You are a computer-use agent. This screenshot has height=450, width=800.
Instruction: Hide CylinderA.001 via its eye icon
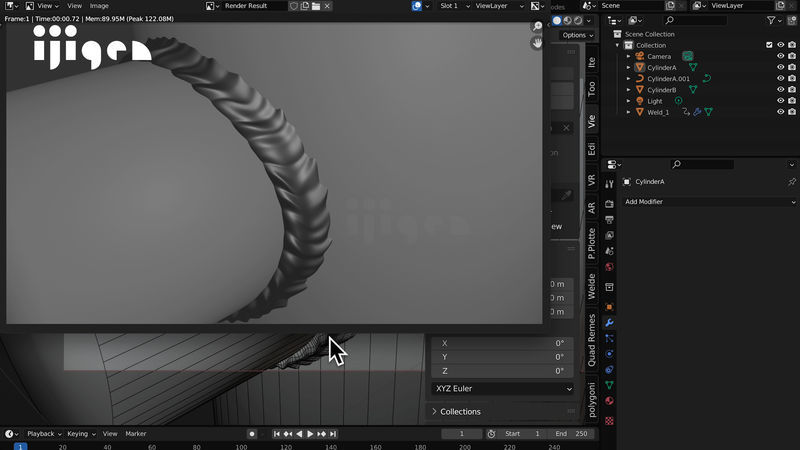pos(781,79)
